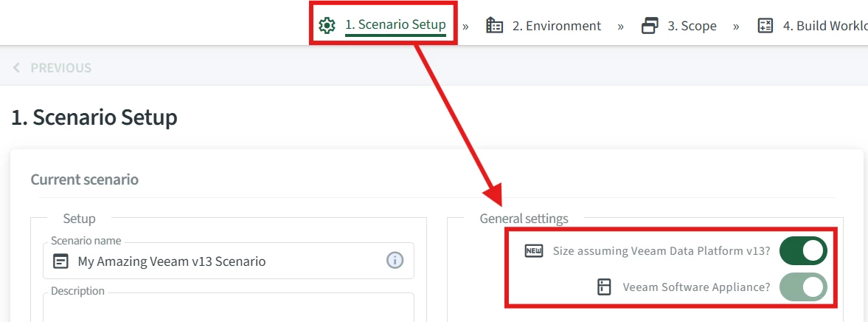Click the appliance icon beside Veeam Software Appliance
This screenshot has height=322, width=868.
point(604,287)
